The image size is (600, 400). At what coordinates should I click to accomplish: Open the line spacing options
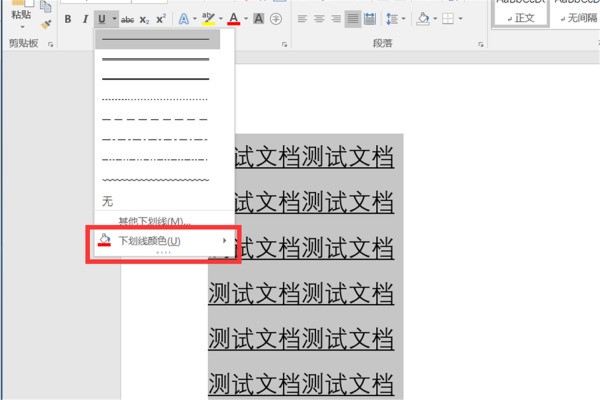[391, 19]
